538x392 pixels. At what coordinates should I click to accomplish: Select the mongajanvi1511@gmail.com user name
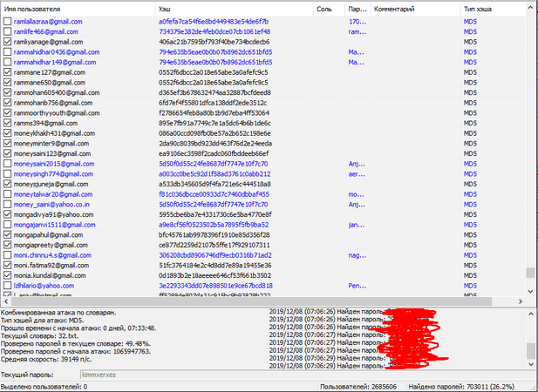[x=55, y=225]
